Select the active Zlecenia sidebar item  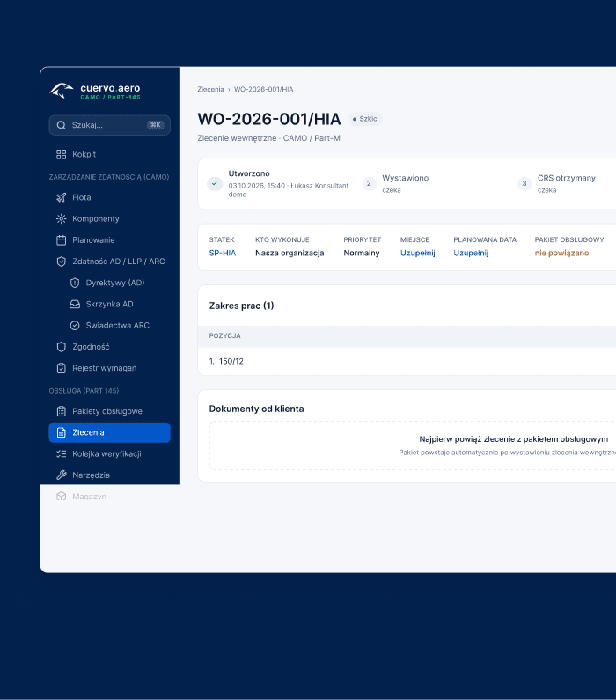(109, 432)
